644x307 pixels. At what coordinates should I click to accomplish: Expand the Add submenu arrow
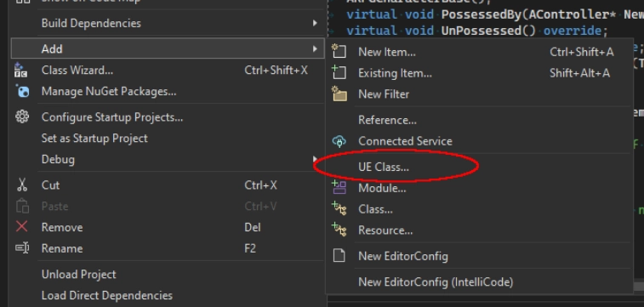click(315, 48)
